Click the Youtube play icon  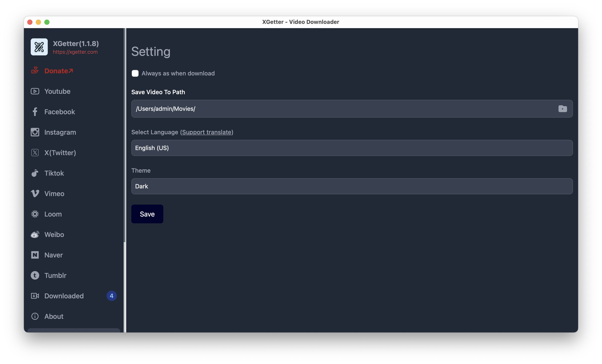pos(35,91)
